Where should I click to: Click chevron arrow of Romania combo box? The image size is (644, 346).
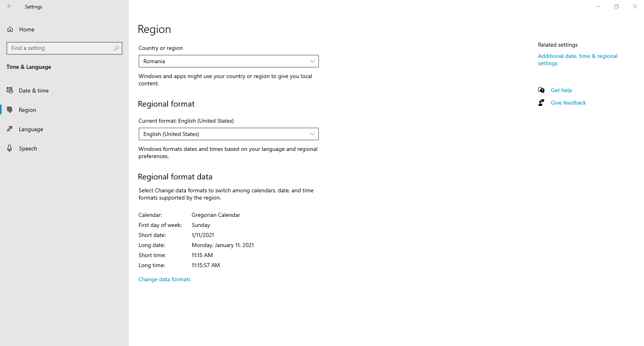point(312,61)
